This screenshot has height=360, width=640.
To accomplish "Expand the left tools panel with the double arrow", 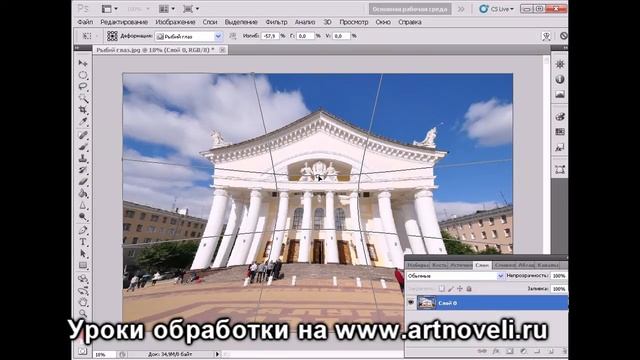I will click(77, 48).
